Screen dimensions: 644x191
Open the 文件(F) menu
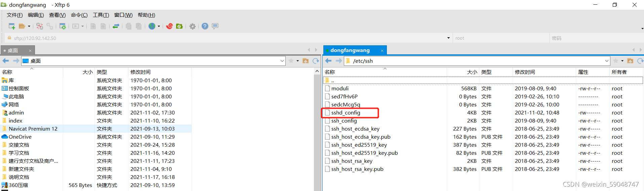[15, 15]
